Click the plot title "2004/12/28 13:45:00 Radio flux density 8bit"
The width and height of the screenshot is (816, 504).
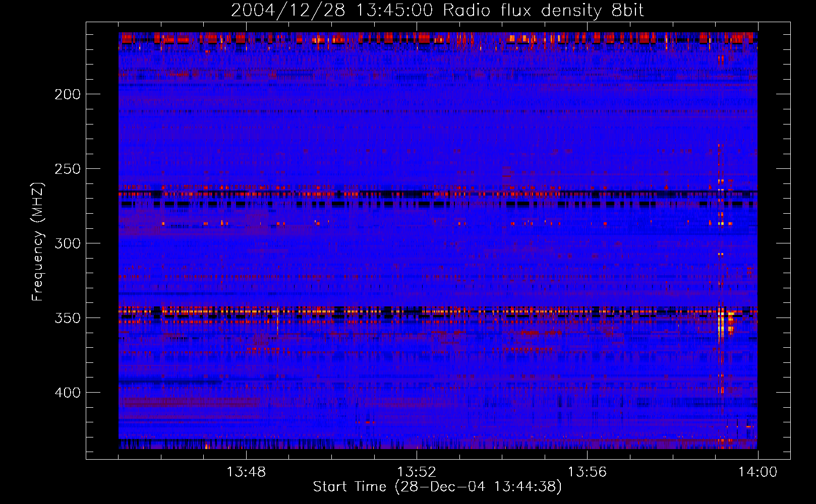click(x=437, y=11)
